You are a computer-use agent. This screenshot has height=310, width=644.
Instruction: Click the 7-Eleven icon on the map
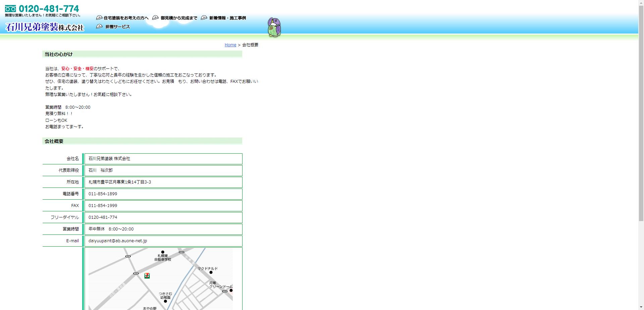pyautogui.click(x=147, y=276)
